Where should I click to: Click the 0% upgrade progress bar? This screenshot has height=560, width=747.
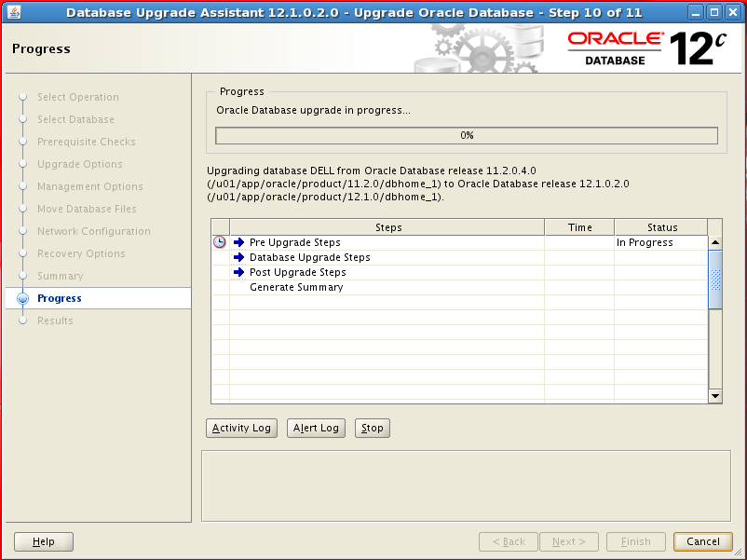click(467, 135)
